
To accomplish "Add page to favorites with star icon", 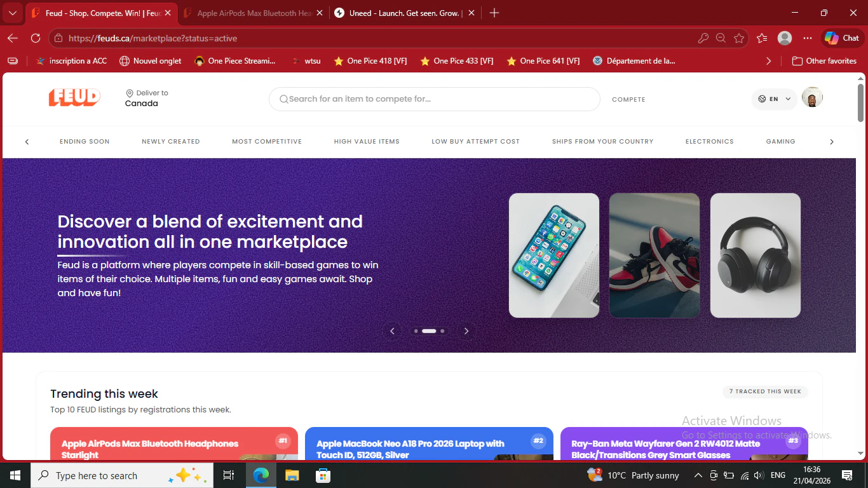I will pyautogui.click(x=739, y=38).
